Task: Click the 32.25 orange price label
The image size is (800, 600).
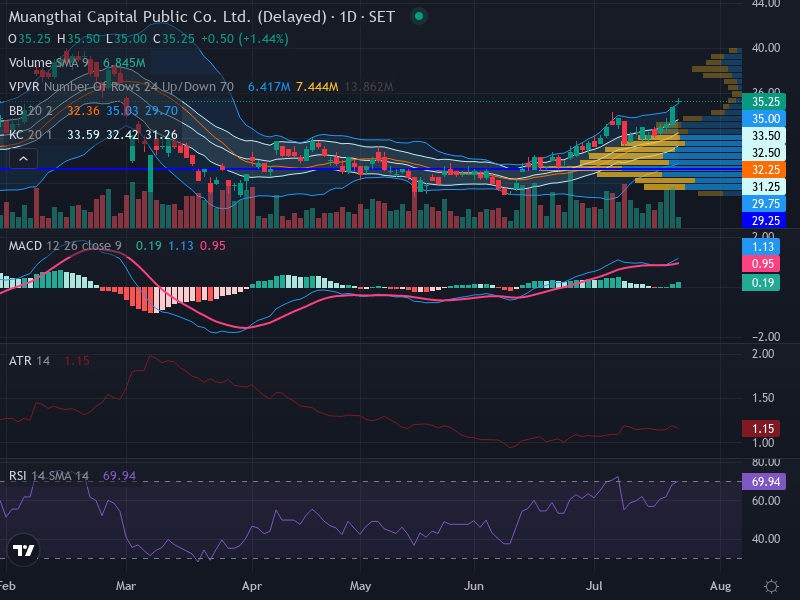Action: (764, 169)
